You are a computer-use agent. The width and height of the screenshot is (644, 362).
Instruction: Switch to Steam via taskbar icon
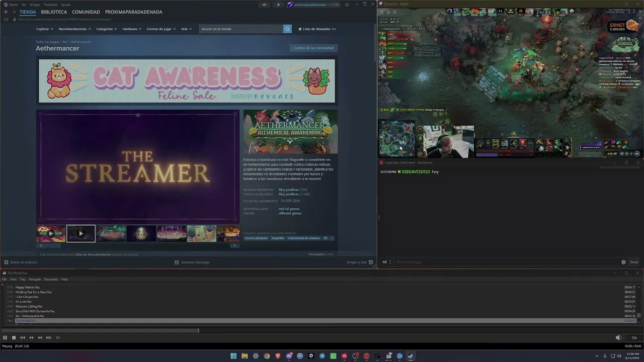411,356
